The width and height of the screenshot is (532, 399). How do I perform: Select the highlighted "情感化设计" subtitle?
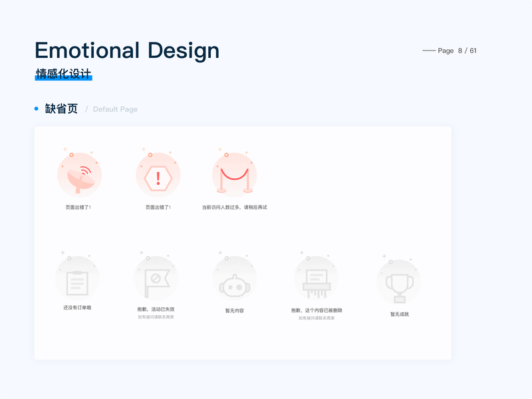pyautogui.click(x=64, y=74)
